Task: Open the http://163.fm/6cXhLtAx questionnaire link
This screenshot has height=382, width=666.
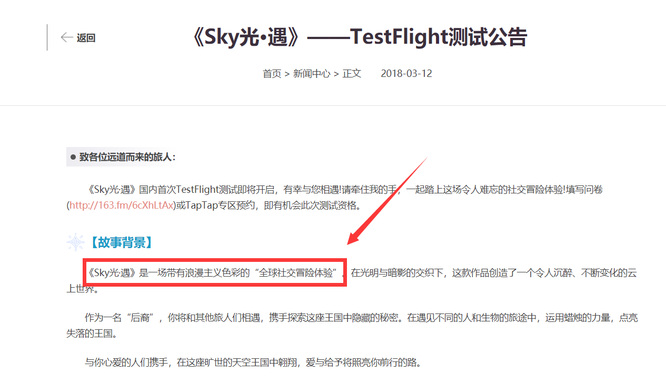Action: click(x=121, y=205)
